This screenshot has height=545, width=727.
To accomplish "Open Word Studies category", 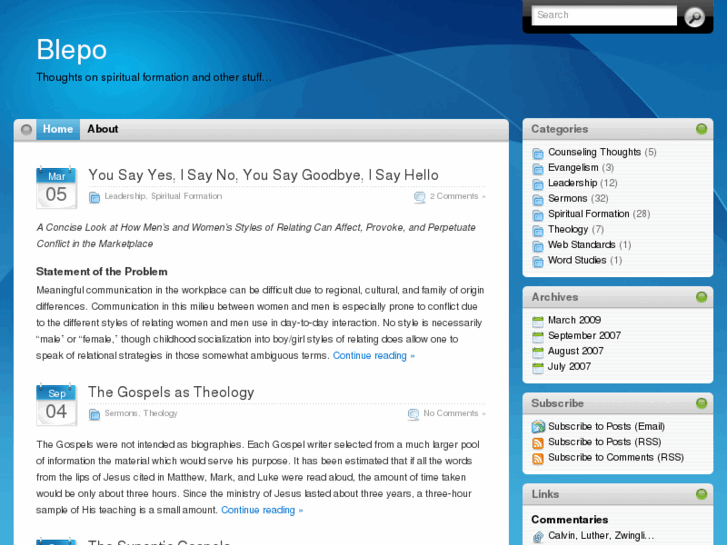I will tap(577, 260).
